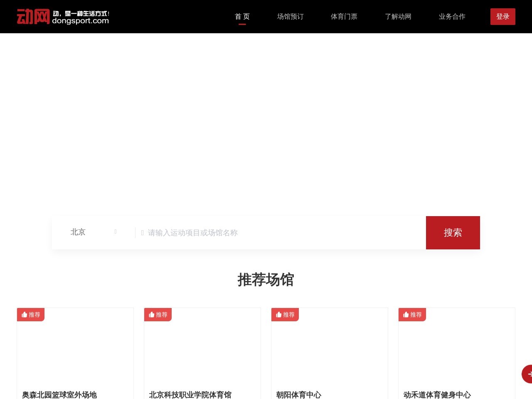Click the 业务合作 navigation link
Viewport: 532px width, 399px height.
[452, 17]
